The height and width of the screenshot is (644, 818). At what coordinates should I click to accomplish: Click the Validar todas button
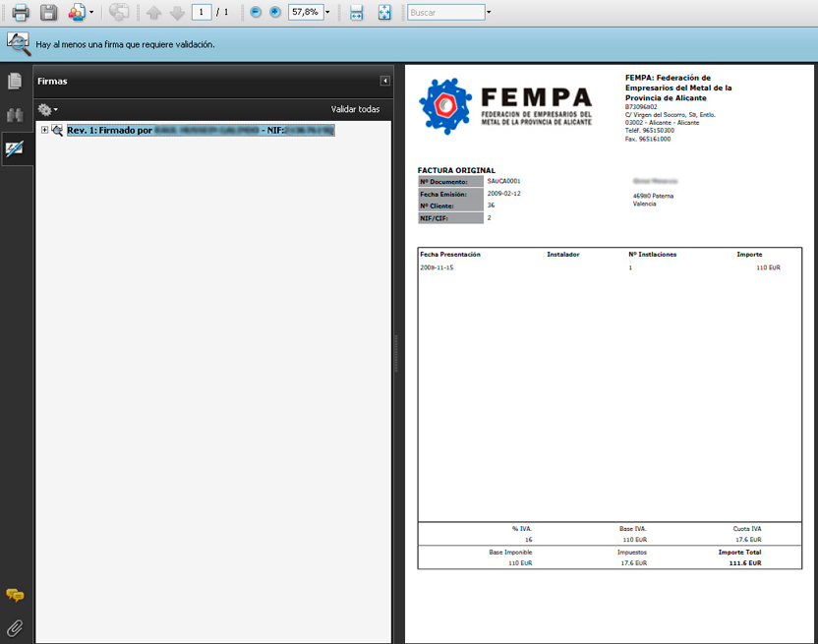(355, 109)
